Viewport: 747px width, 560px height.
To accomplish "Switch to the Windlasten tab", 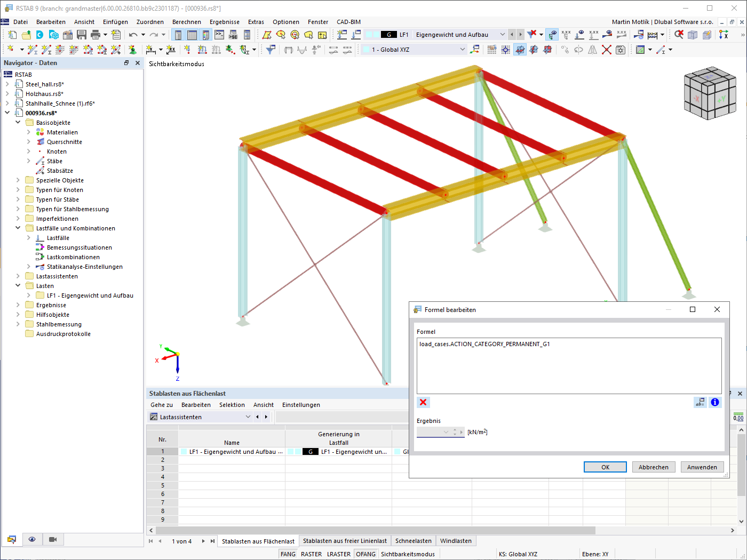I will pos(456,540).
